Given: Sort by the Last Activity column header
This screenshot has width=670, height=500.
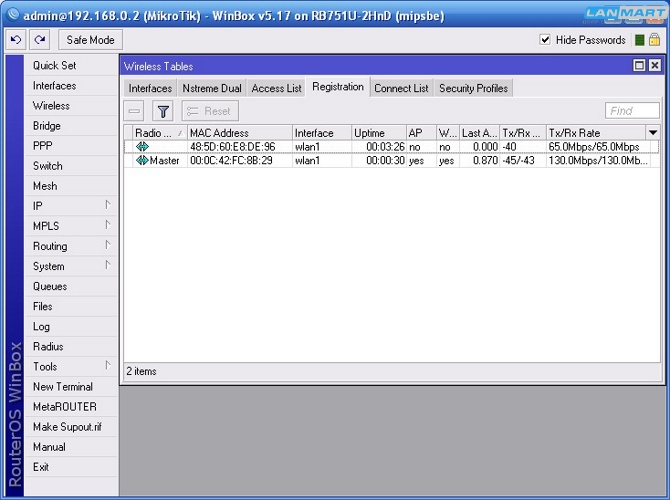Looking at the screenshot, I should pos(479,133).
